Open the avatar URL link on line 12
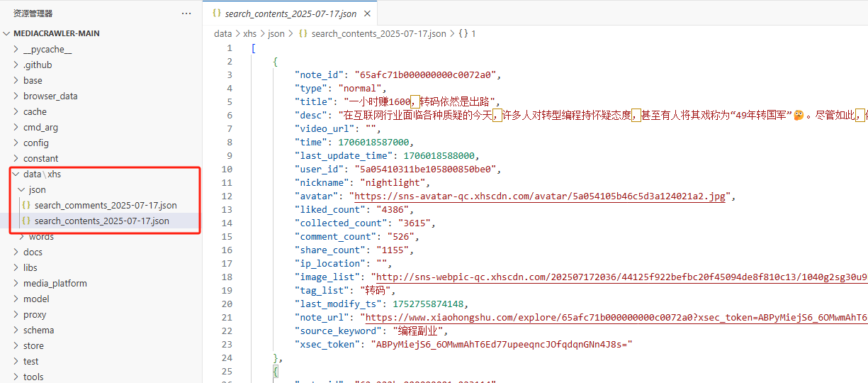Screen dimensions: 868x383 pos(539,196)
